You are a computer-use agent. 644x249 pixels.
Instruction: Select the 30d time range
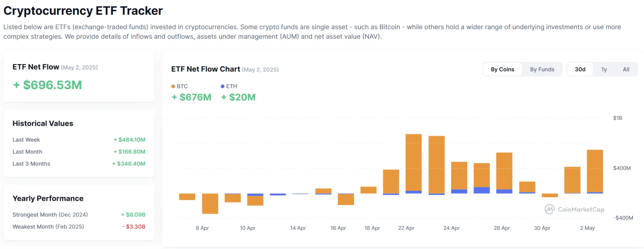click(x=580, y=69)
